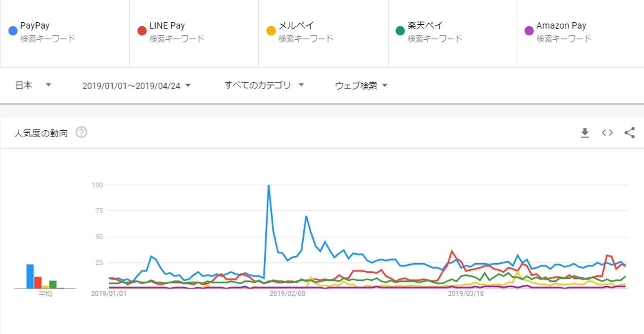This screenshot has height=334, width=644.
Task: Click the red LINE Pay dot
Action: click(142, 31)
